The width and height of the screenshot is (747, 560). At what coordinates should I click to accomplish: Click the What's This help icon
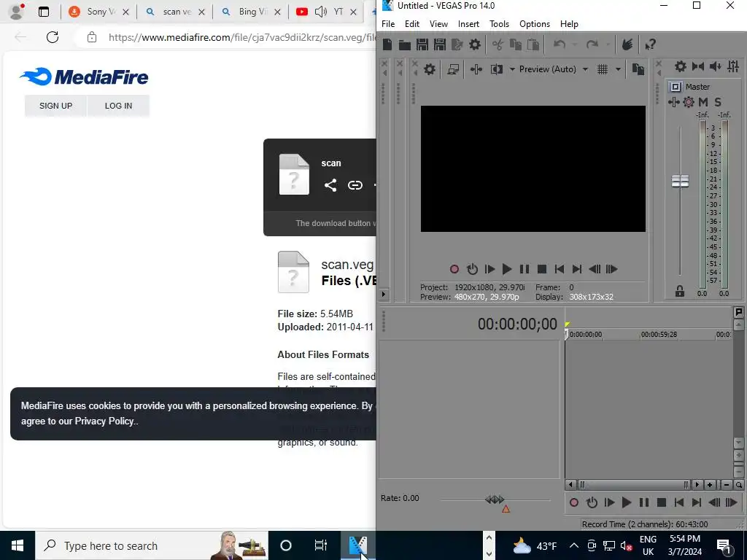pyautogui.click(x=650, y=44)
